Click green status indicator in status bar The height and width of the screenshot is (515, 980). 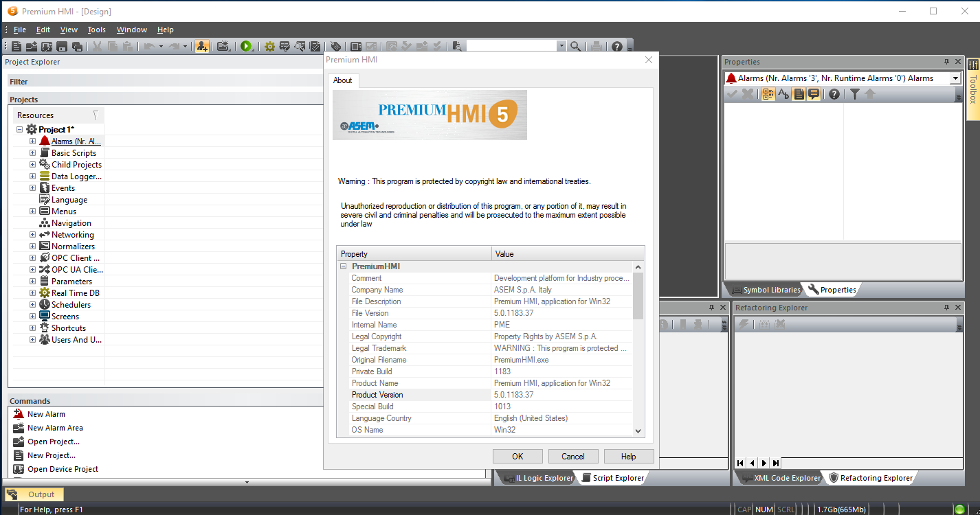tap(959, 509)
